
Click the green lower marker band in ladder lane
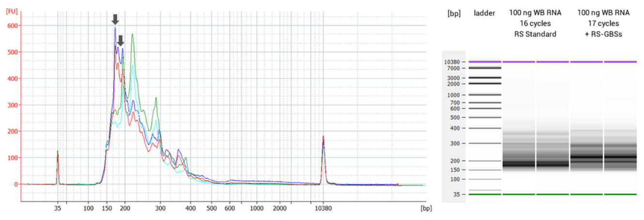[x=485, y=194]
